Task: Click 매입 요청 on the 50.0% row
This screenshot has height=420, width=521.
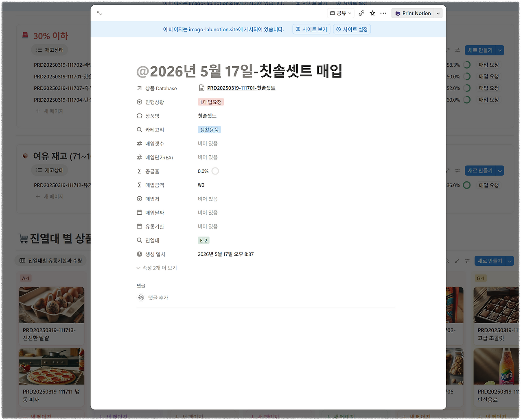Action: click(489, 76)
